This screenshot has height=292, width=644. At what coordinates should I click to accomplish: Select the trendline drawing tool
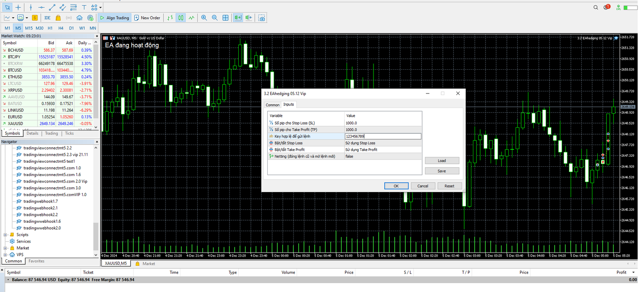[52, 7]
